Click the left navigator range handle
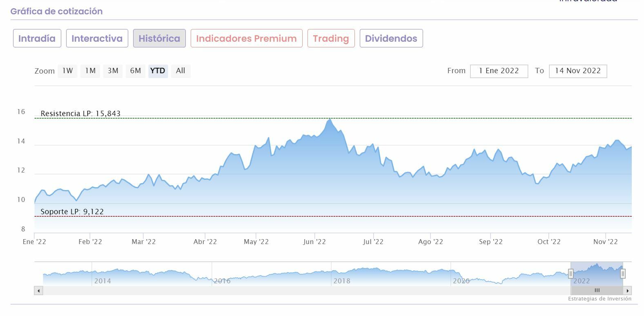644x316 pixels. click(x=571, y=273)
